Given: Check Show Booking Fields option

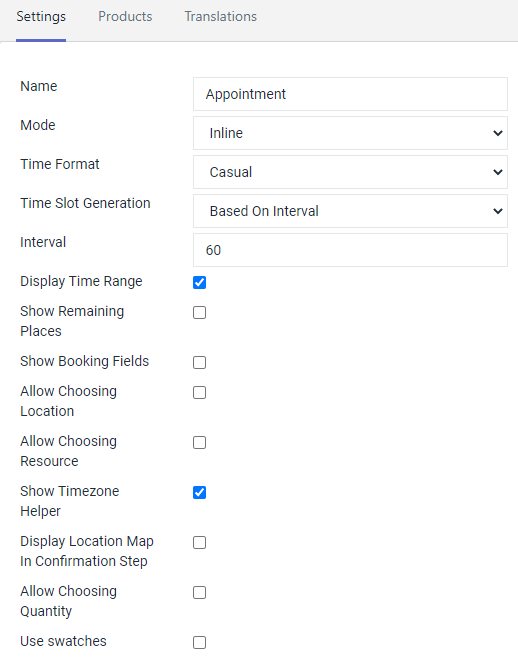Looking at the screenshot, I should click(x=200, y=362).
